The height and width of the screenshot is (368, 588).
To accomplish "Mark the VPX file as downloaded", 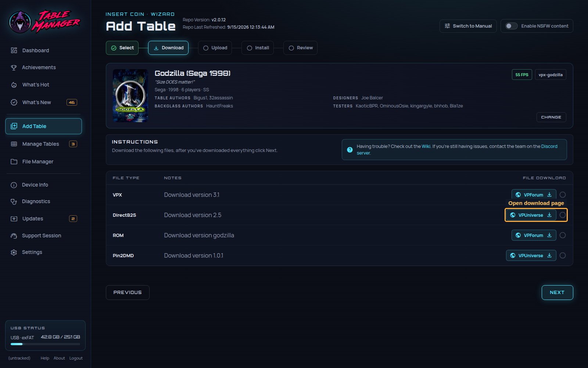I will (x=563, y=195).
